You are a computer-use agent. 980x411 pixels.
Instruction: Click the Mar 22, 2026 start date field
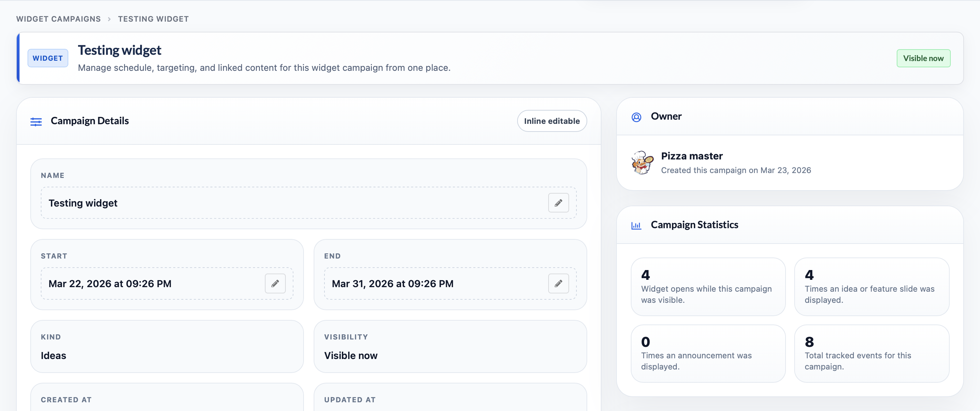167,283
